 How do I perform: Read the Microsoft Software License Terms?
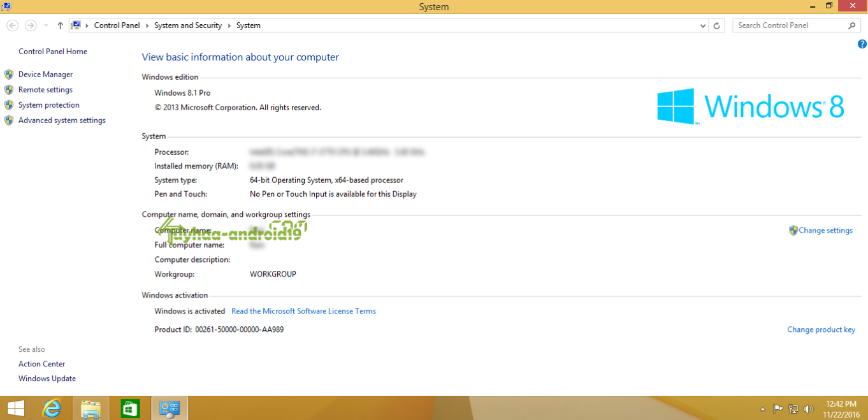point(303,311)
